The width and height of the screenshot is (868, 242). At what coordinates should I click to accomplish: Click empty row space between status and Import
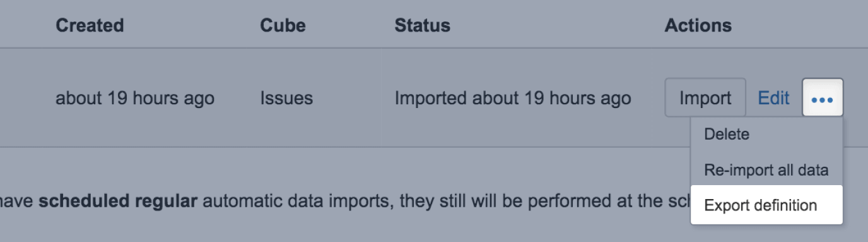pos(648,99)
